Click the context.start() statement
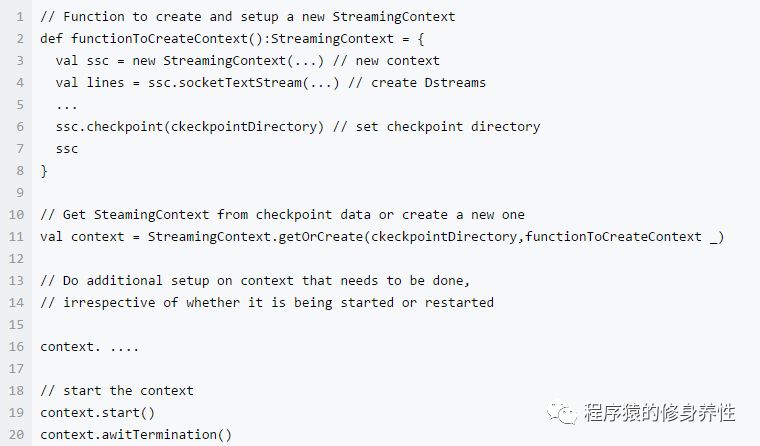760x446 pixels. [98, 412]
